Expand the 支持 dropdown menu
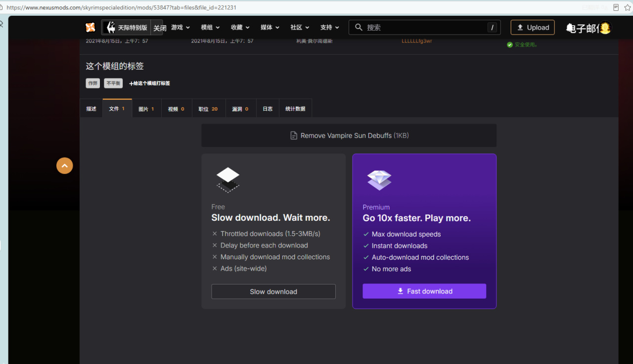The image size is (633, 364). [330, 28]
